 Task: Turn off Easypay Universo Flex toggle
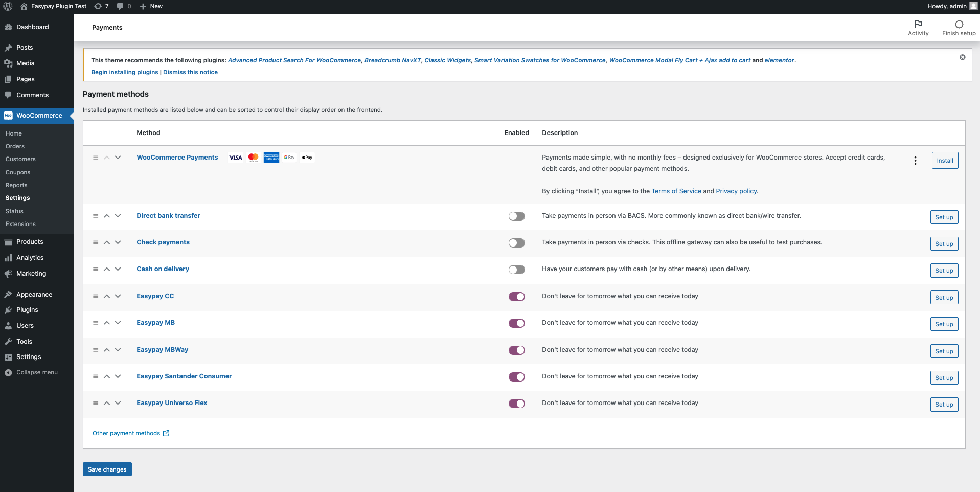516,404
